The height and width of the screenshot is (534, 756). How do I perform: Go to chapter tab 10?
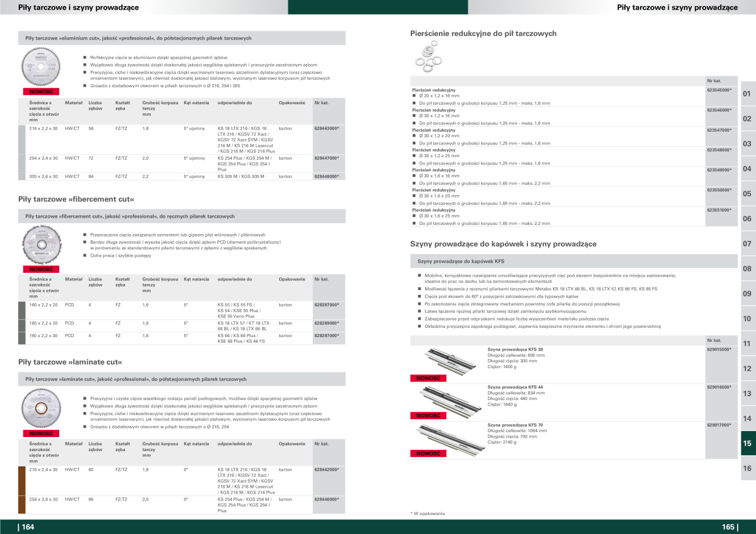[x=747, y=319]
